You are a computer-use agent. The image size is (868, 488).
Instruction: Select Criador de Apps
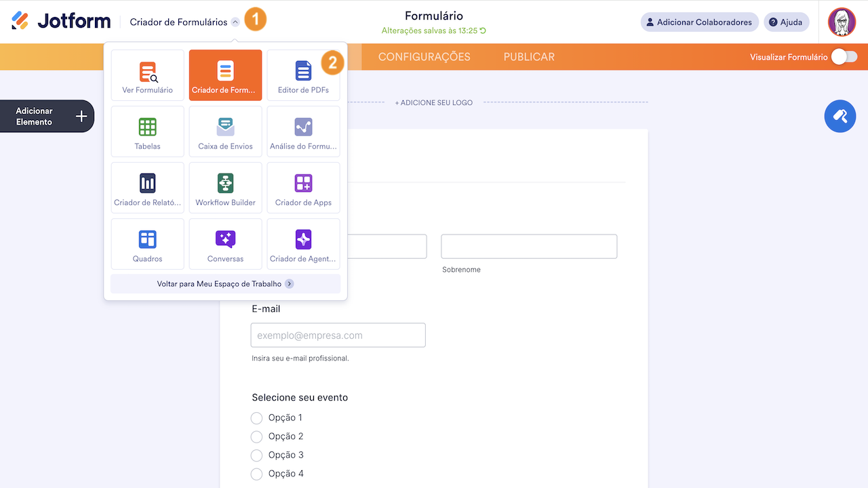point(303,187)
